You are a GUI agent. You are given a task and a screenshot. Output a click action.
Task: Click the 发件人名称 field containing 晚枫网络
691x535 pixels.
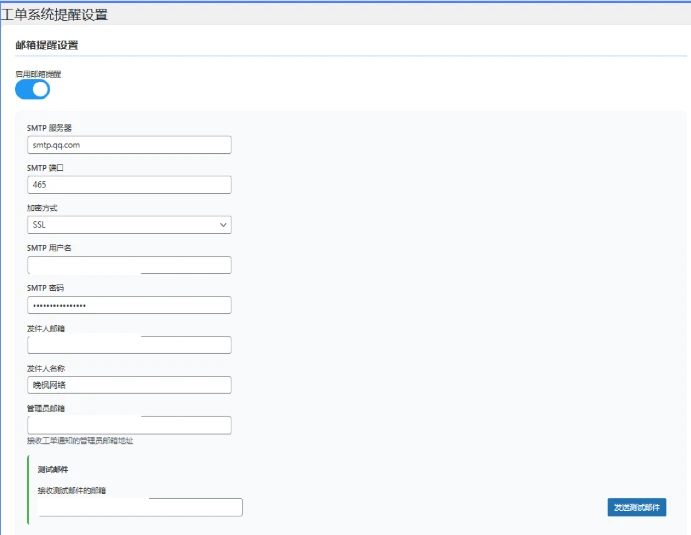click(129, 385)
